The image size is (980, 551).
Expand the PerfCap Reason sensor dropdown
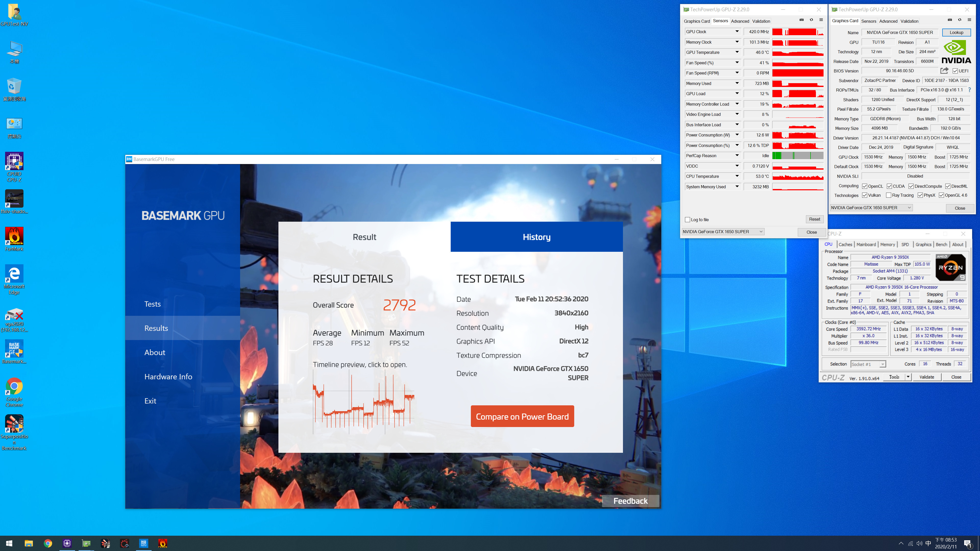pyautogui.click(x=737, y=156)
